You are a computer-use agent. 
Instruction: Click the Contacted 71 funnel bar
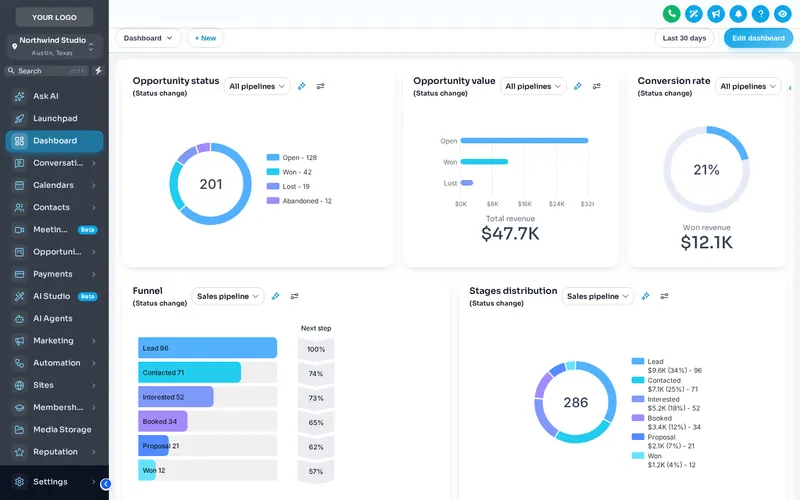point(189,372)
